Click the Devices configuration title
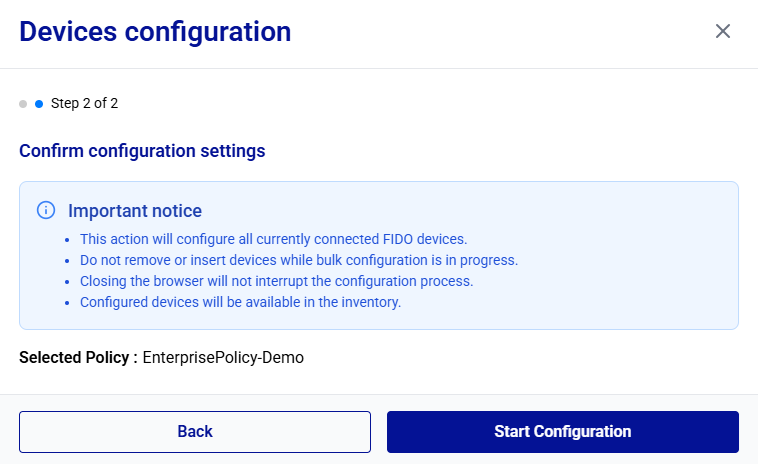Image resolution: width=758 pixels, height=464 pixels. 155,31
